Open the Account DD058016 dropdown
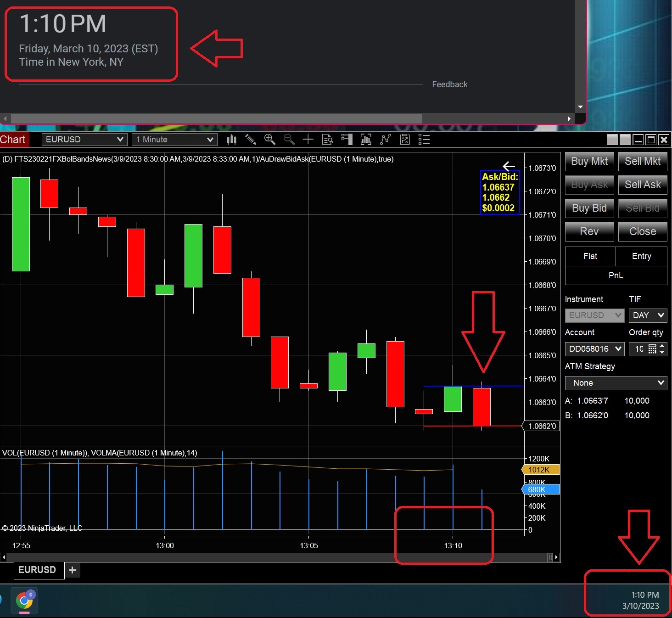 [x=594, y=349]
